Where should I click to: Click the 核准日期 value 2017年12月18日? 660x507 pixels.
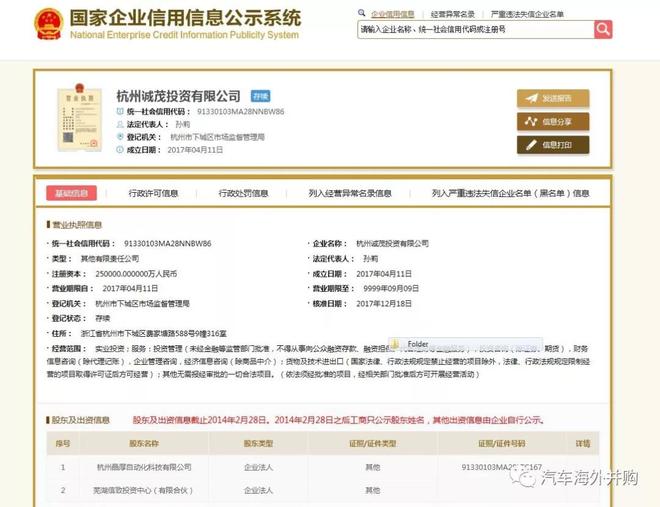point(384,304)
